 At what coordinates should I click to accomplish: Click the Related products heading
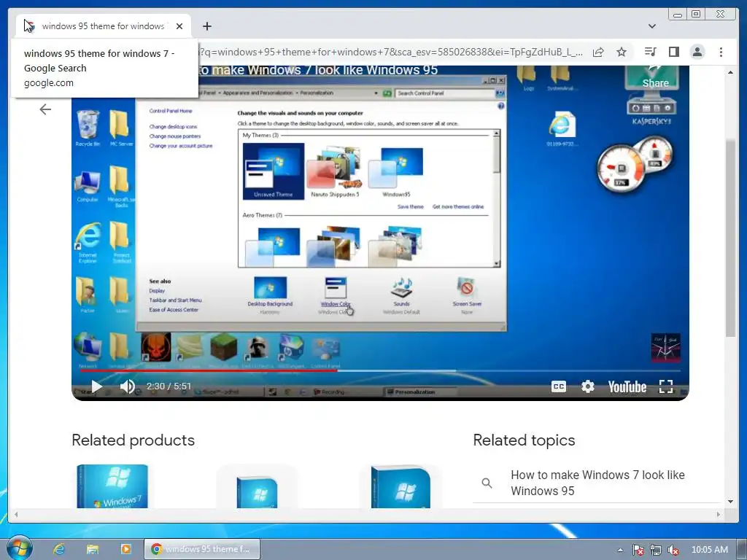[133, 440]
